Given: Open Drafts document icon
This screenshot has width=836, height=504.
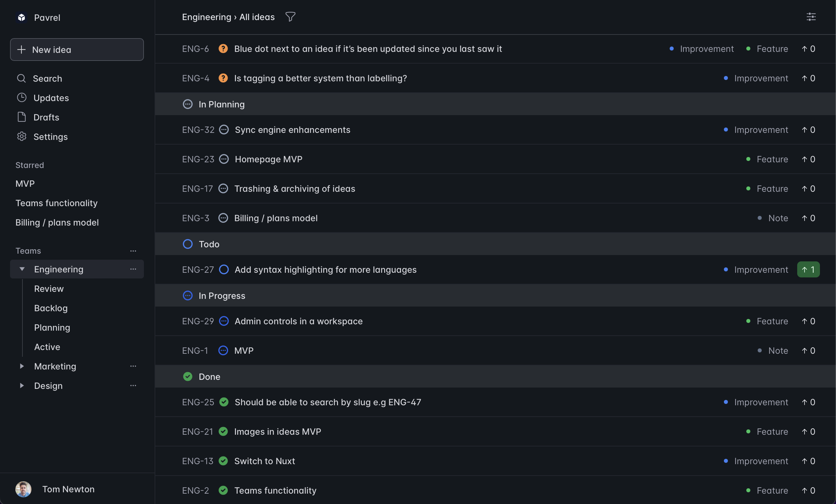Looking at the screenshot, I should [x=21, y=117].
